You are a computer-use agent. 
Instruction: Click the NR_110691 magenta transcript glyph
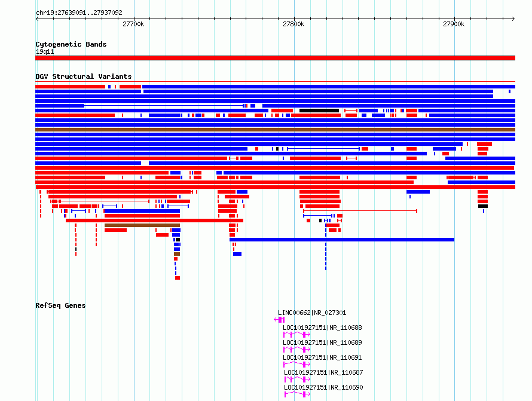click(296, 365)
